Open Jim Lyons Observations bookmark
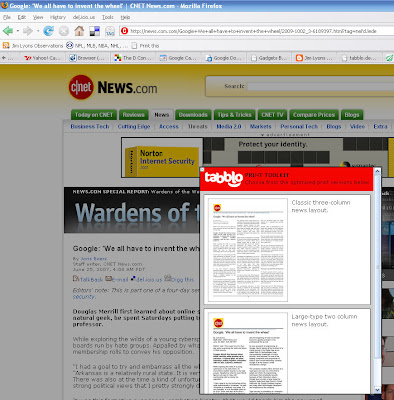The image size is (394, 400). click(33, 46)
